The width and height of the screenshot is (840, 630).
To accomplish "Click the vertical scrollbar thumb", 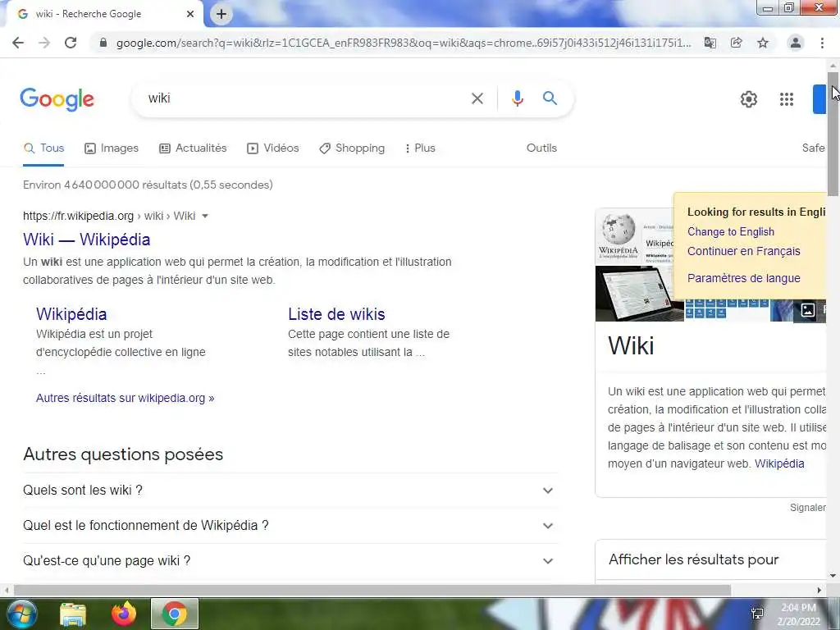I will [x=833, y=134].
